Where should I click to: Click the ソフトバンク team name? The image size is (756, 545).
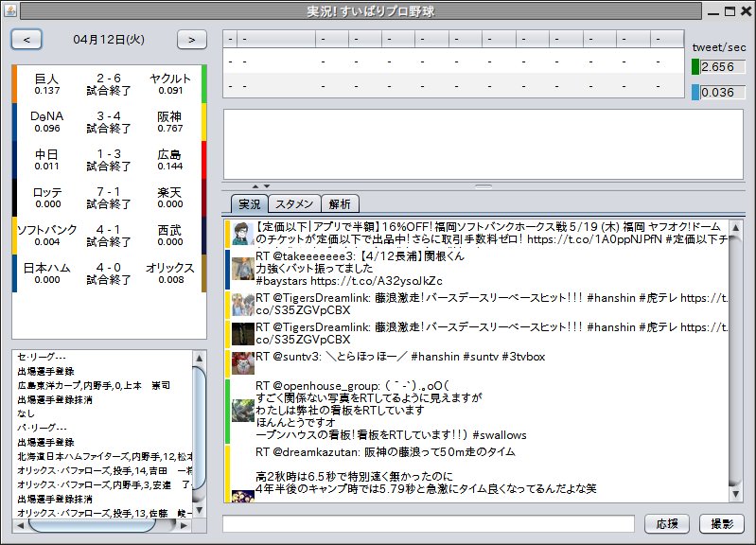pyautogui.click(x=46, y=230)
